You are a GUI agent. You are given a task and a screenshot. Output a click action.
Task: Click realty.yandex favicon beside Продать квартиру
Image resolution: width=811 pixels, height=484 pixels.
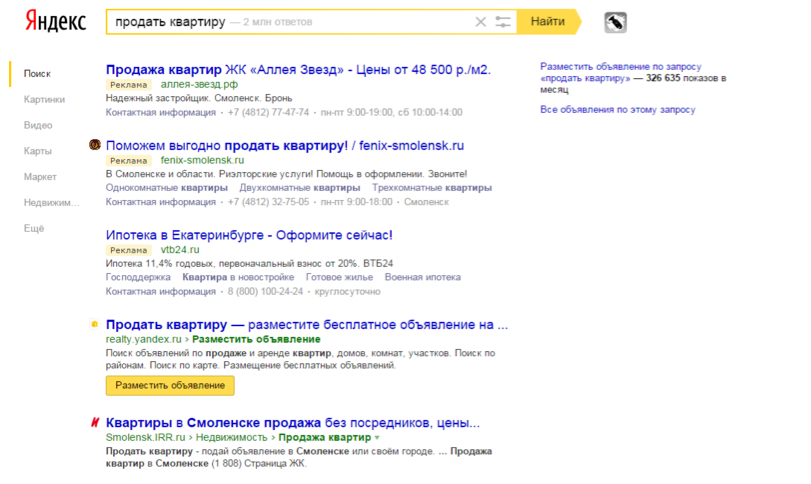pos(95,324)
